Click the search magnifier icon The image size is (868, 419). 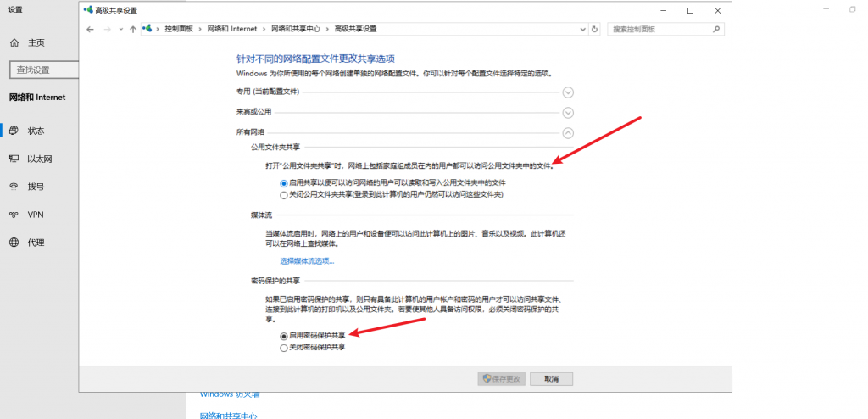click(716, 29)
